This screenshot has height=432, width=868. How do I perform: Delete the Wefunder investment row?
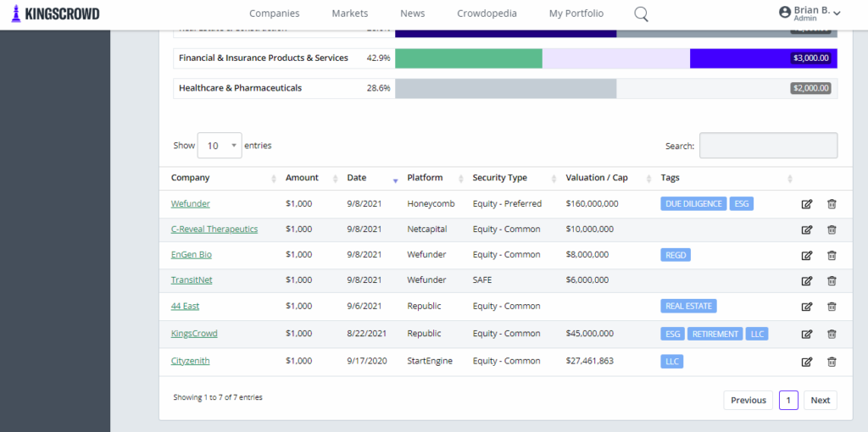coord(832,204)
